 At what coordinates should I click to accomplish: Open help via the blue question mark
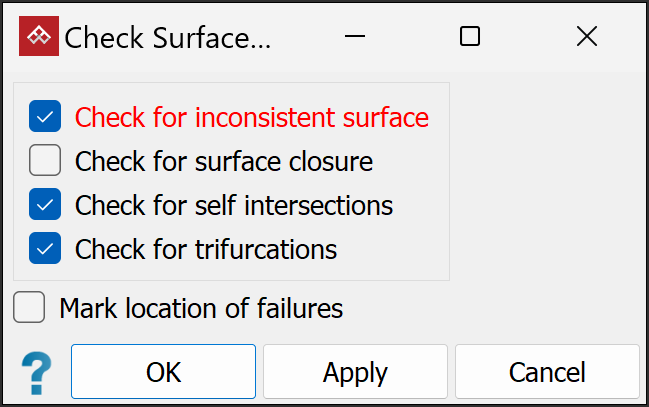[36, 373]
